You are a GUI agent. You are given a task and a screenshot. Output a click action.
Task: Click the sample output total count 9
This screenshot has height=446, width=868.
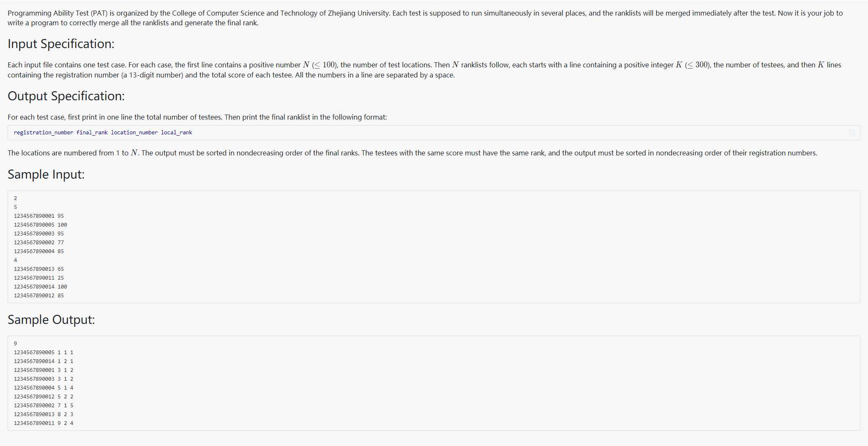pos(16,344)
